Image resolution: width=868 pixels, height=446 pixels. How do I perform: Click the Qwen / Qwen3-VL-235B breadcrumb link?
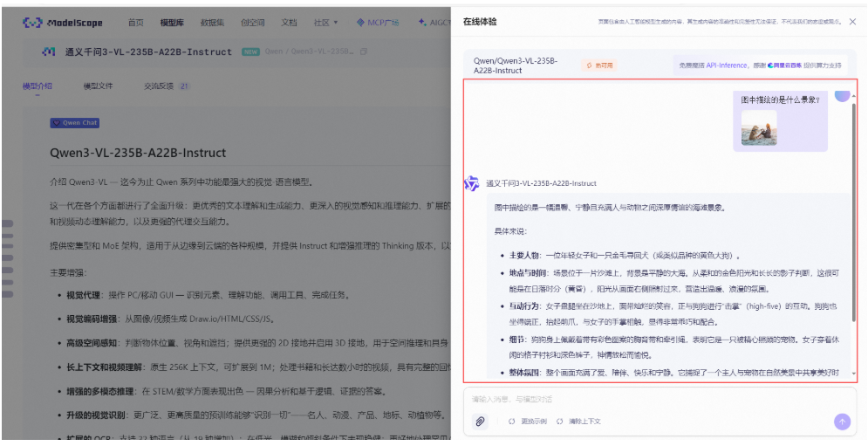309,51
